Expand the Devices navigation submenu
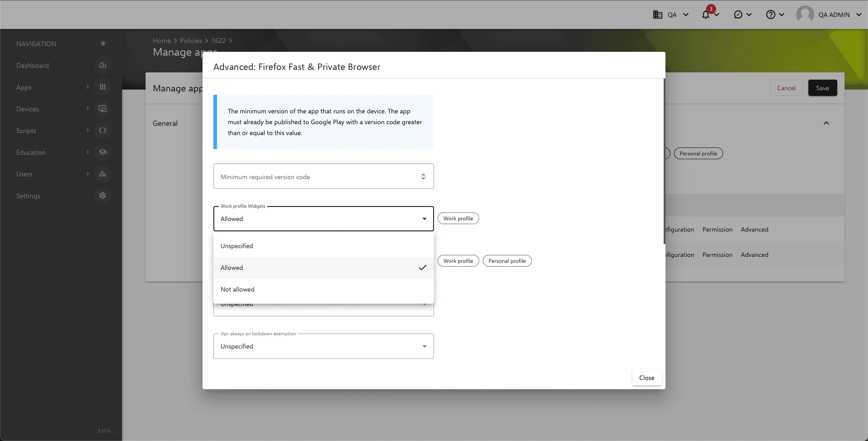The width and height of the screenshot is (868, 441). (88, 109)
